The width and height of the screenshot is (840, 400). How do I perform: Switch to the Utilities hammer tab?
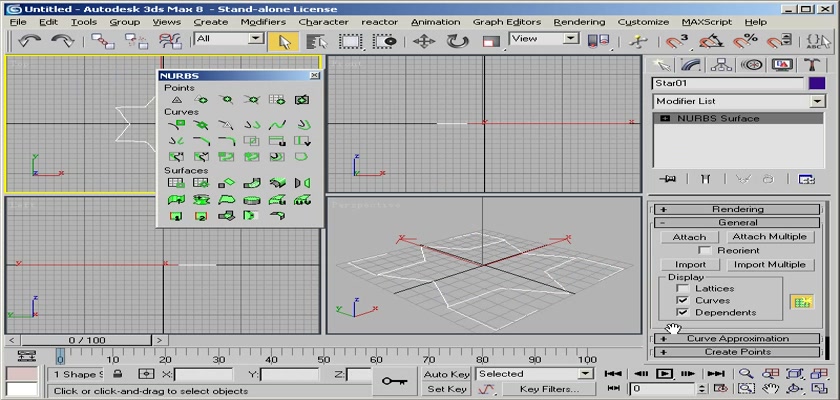[812, 65]
